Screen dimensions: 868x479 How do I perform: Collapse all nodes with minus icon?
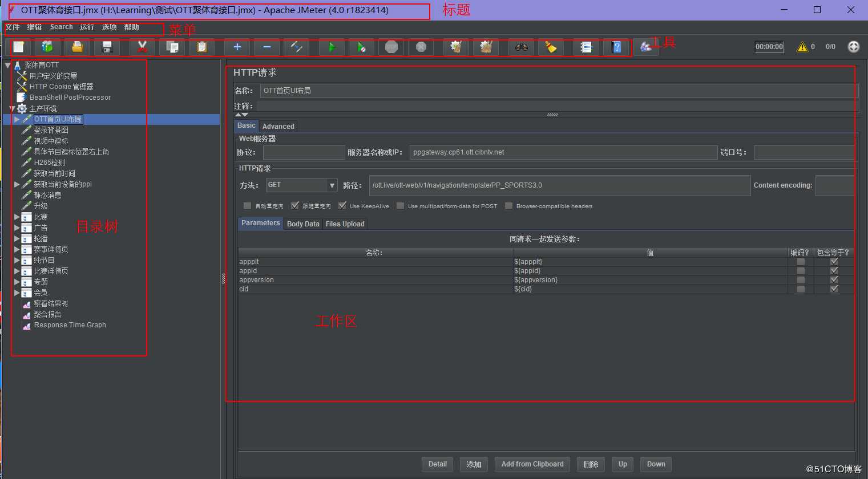[x=267, y=47]
